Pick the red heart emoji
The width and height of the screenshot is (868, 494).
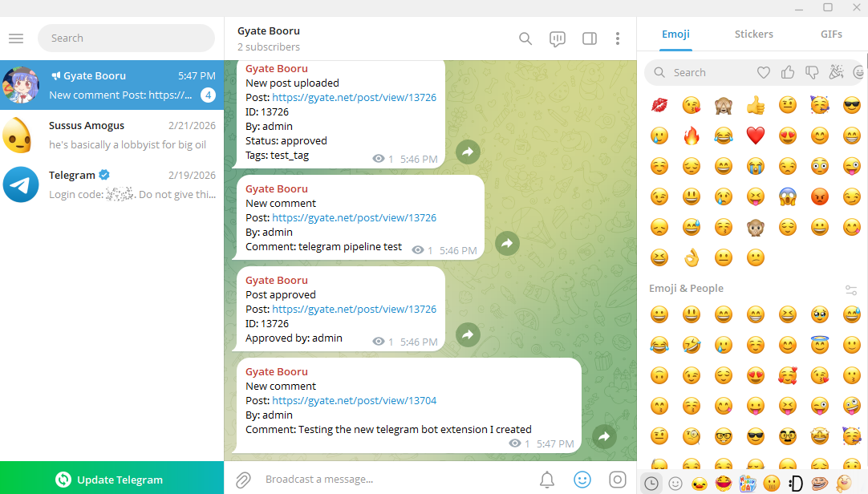click(756, 136)
